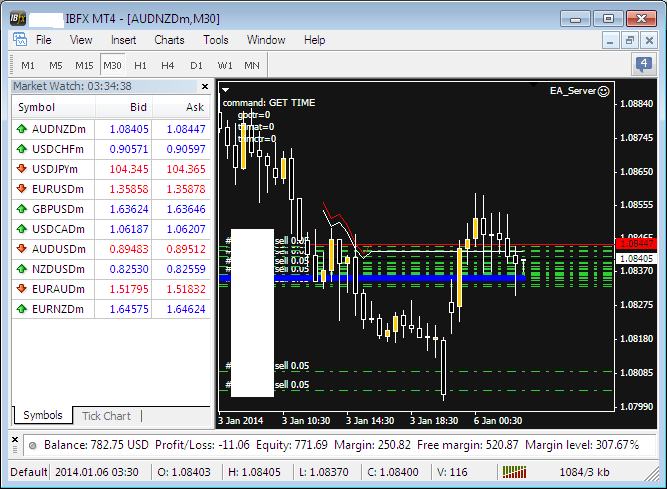Click the bid price marker 1.08405 on scale
Image resolution: width=667 pixels, height=489 pixels.
pyautogui.click(x=636, y=259)
